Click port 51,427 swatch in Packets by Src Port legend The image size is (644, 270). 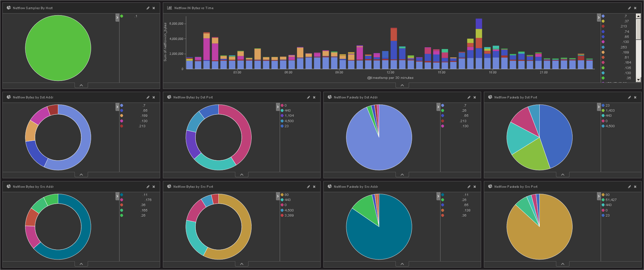pos(603,200)
